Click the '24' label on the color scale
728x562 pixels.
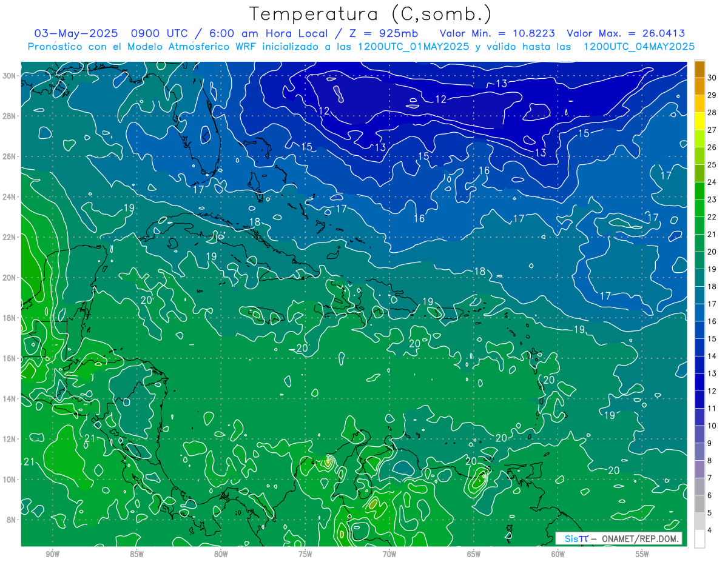(x=712, y=182)
